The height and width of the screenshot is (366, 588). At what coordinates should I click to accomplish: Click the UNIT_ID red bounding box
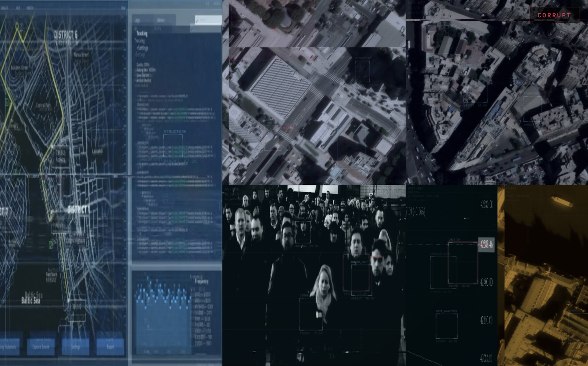(463, 263)
